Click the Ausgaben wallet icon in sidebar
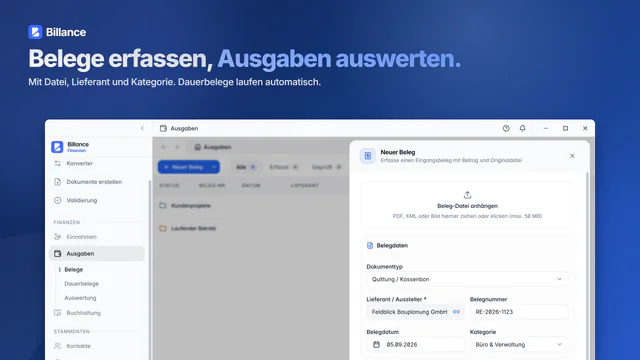This screenshot has height=360, width=640. click(x=58, y=253)
